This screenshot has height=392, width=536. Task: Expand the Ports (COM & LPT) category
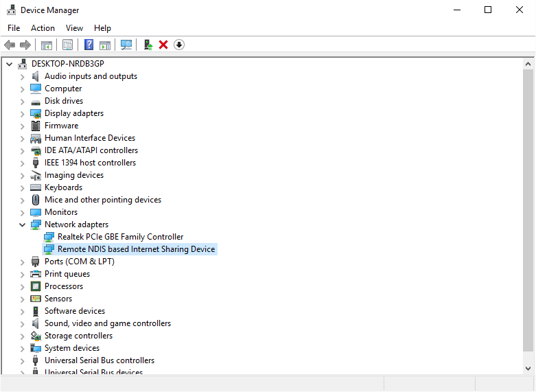click(x=23, y=262)
